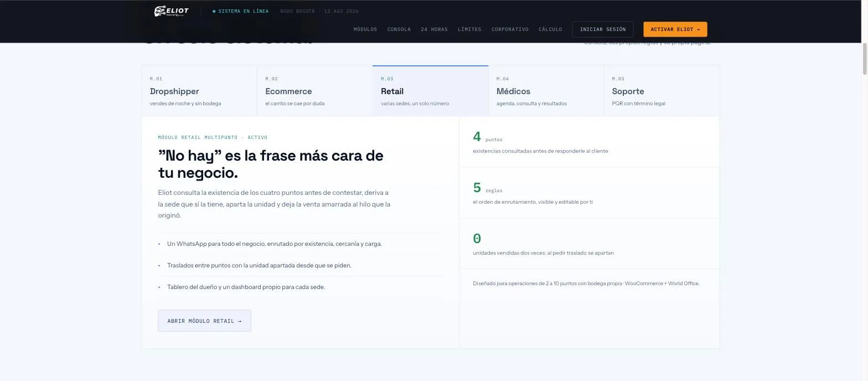Click ABRIR MÓDULO RETAIL button

(204, 321)
